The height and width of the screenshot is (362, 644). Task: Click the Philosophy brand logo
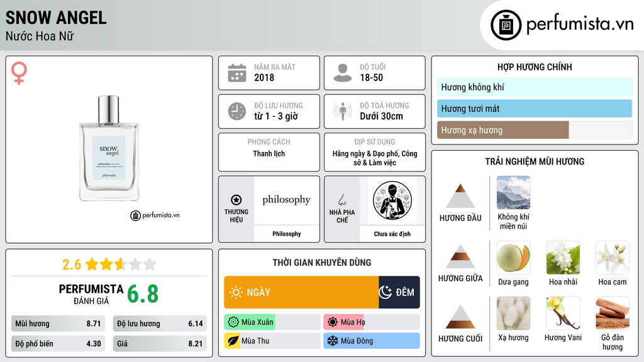tap(287, 200)
